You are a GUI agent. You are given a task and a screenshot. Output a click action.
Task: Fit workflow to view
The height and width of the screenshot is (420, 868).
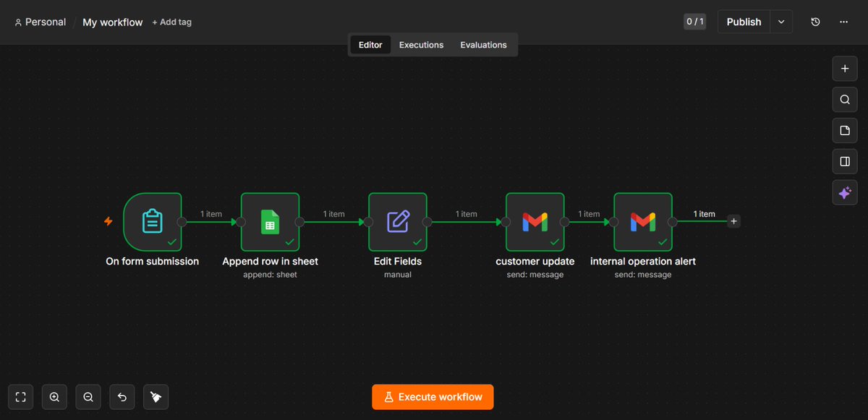pyautogui.click(x=21, y=397)
